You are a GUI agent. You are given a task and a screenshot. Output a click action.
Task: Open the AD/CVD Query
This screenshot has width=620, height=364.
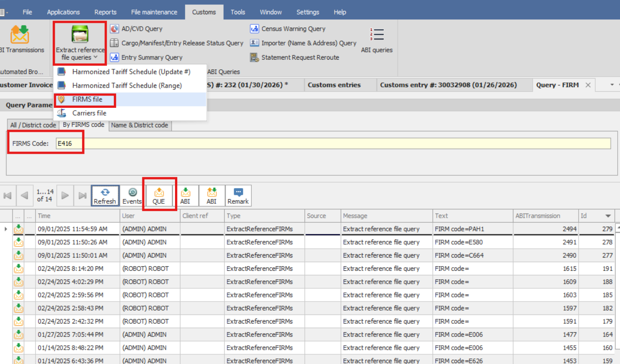tap(141, 28)
